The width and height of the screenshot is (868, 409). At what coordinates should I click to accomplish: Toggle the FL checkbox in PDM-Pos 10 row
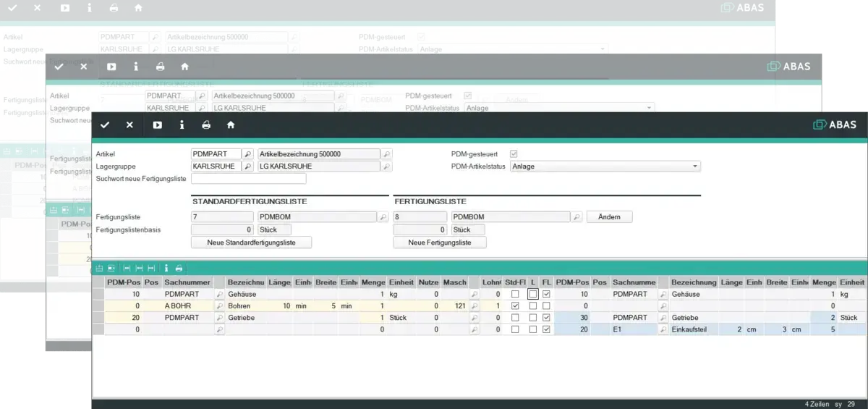pyautogui.click(x=546, y=295)
